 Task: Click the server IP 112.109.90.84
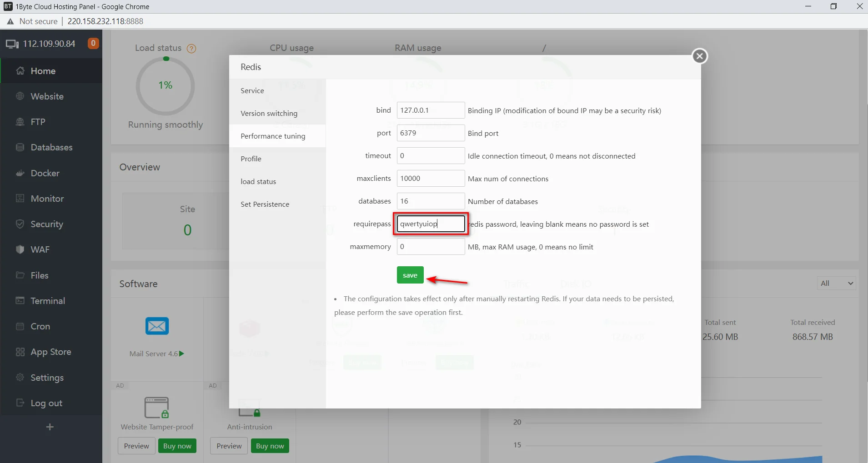click(49, 44)
